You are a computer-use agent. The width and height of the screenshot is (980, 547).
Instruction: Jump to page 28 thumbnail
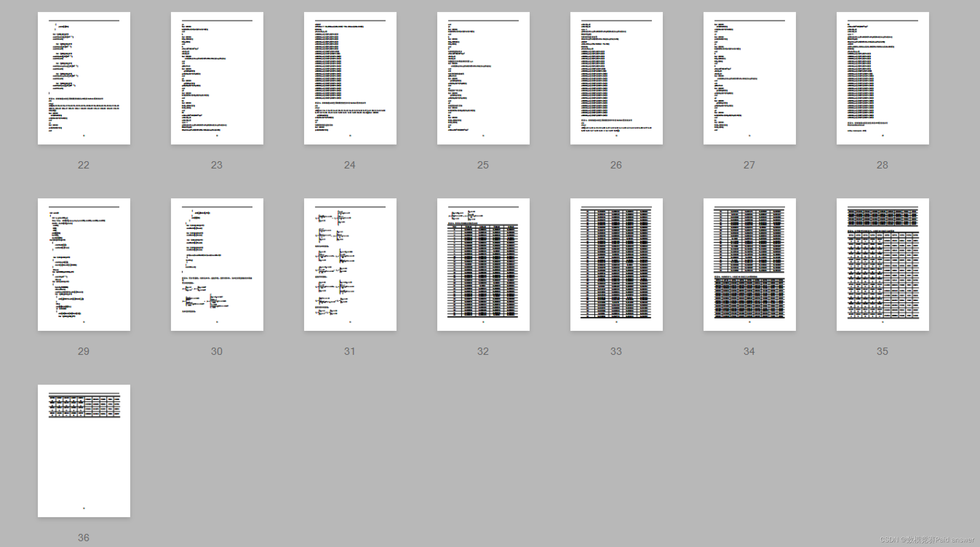[x=883, y=78]
